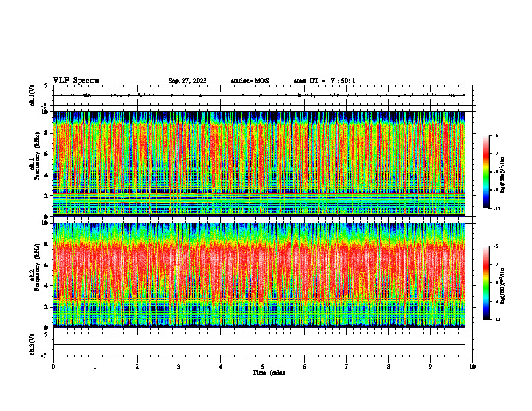Click the ch.1 spectrogram color scale bar
532x411 pixels.
click(x=486, y=172)
